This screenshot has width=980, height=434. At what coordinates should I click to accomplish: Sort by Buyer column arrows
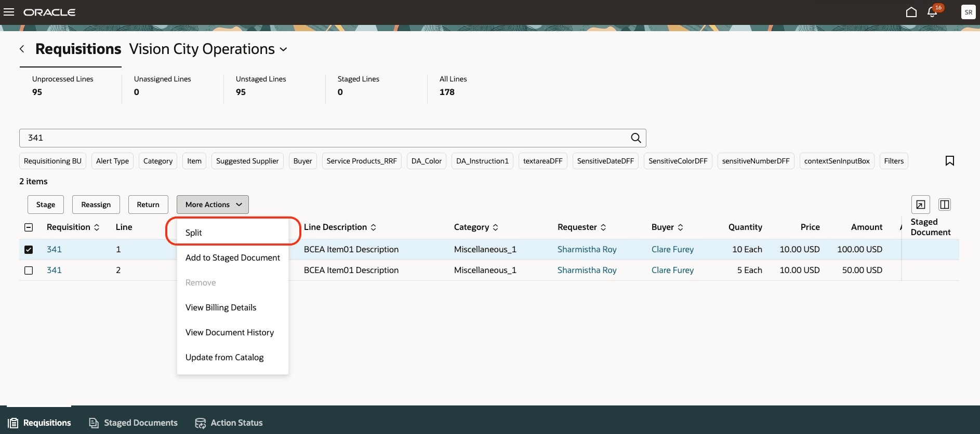coord(680,227)
